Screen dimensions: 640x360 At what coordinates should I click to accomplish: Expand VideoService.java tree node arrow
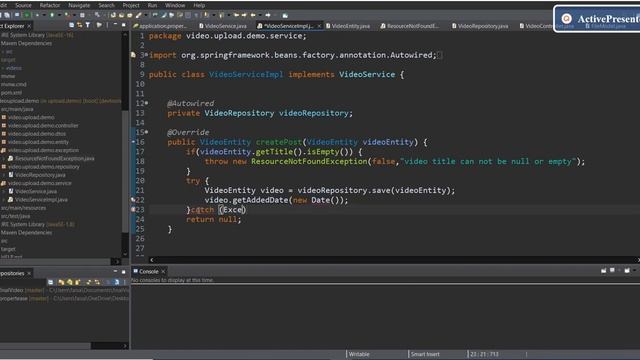click(4, 191)
